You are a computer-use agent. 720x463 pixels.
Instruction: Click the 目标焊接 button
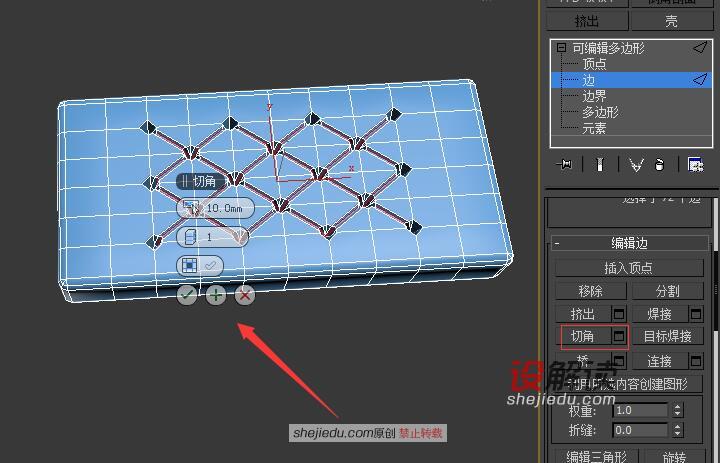(x=668, y=336)
